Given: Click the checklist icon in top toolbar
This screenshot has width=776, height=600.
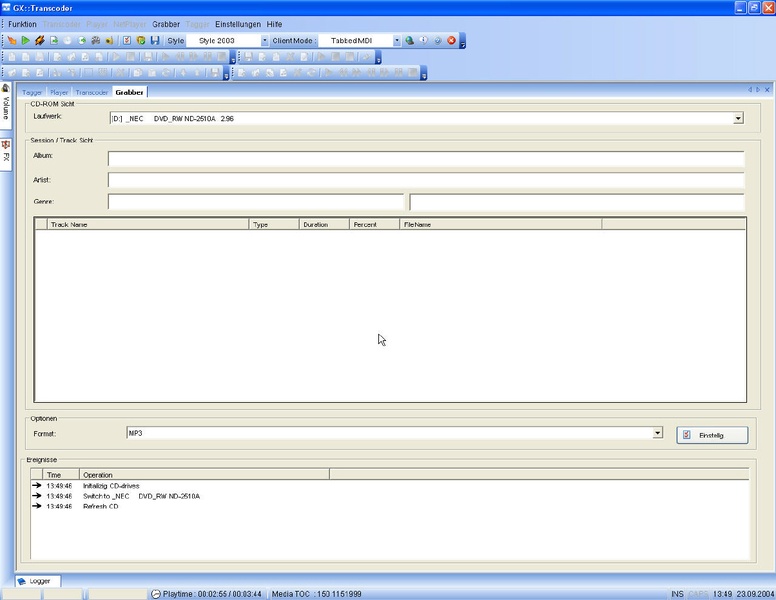Looking at the screenshot, I should point(127,41).
